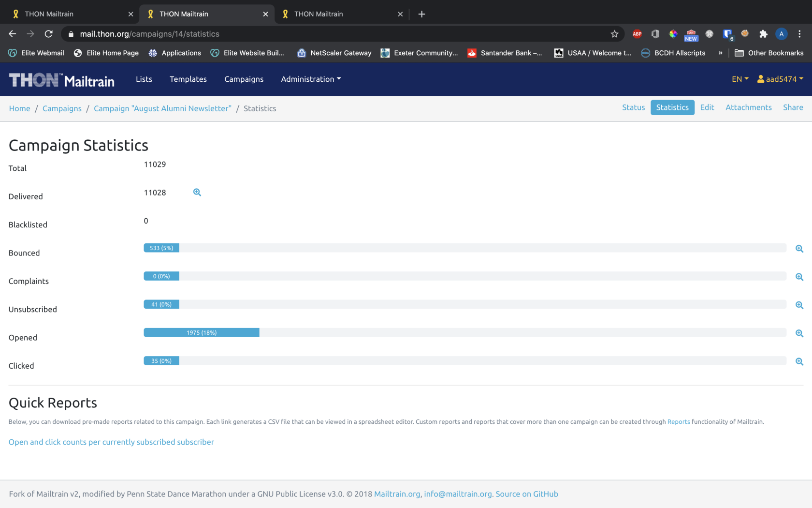Viewport: 812px width, 508px height.
Task: Open Lists in the navigation bar
Action: (144, 79)
